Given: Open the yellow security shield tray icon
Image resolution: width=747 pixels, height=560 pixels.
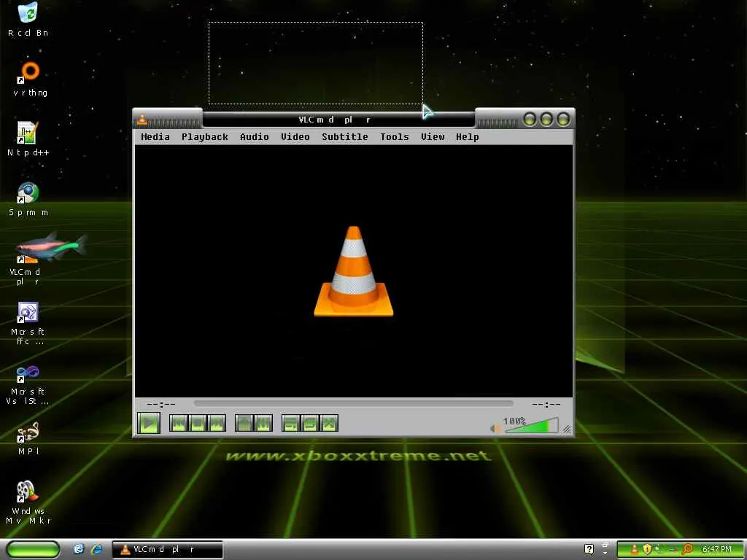Looking at the screenshot, I should tap(647, 549).
